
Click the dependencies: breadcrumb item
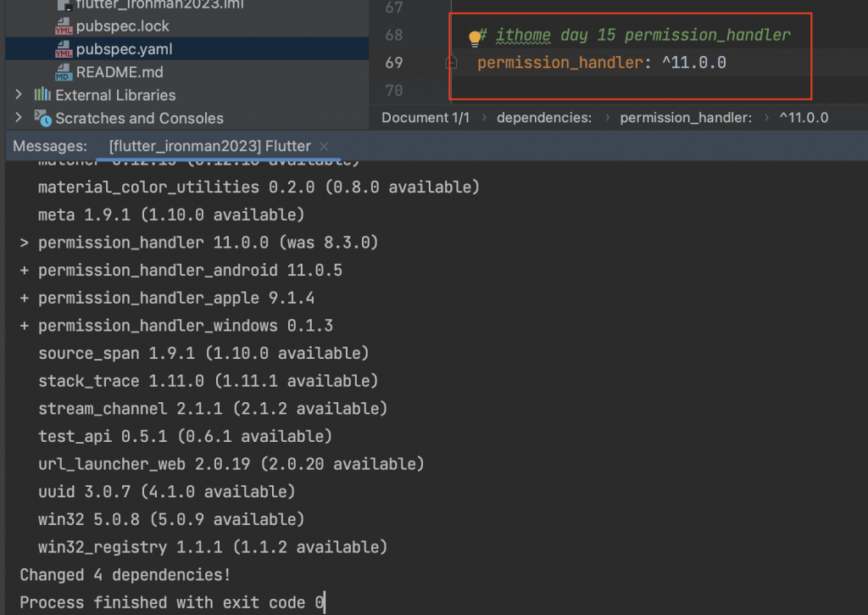[544, 118]
